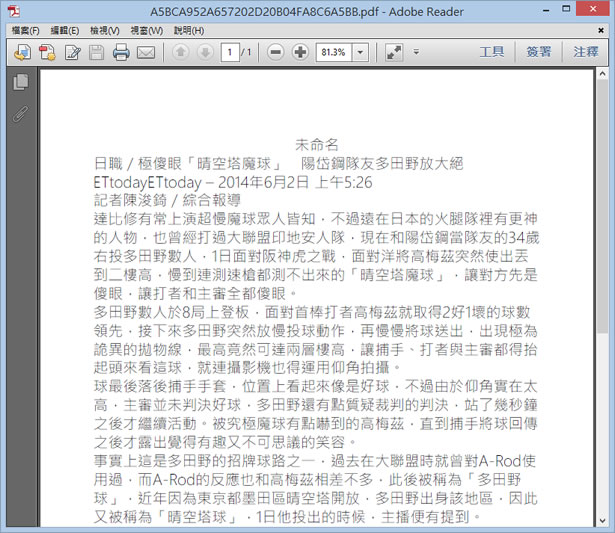
Task: Zoom out with the minus button
Action: [275, 52]
